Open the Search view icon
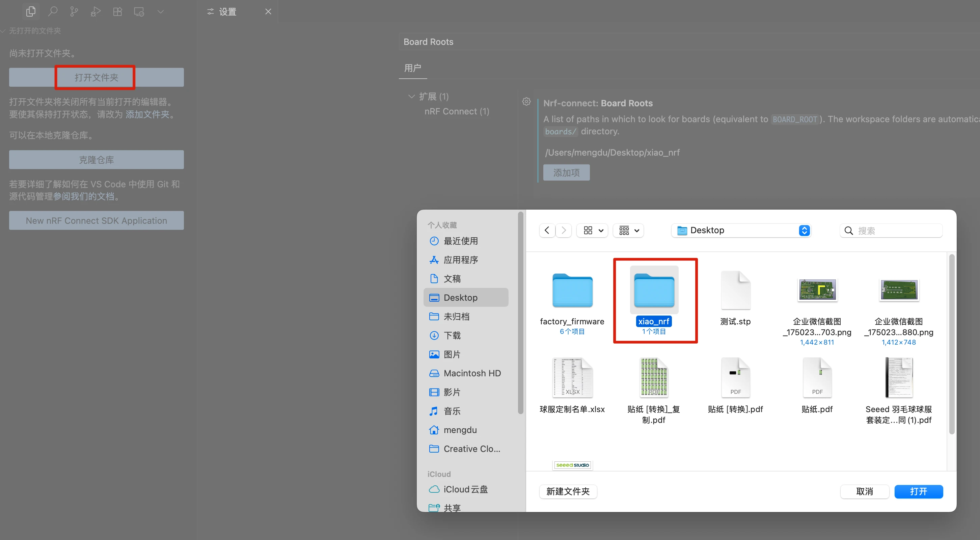980x540 pixels. click(53, 11)
